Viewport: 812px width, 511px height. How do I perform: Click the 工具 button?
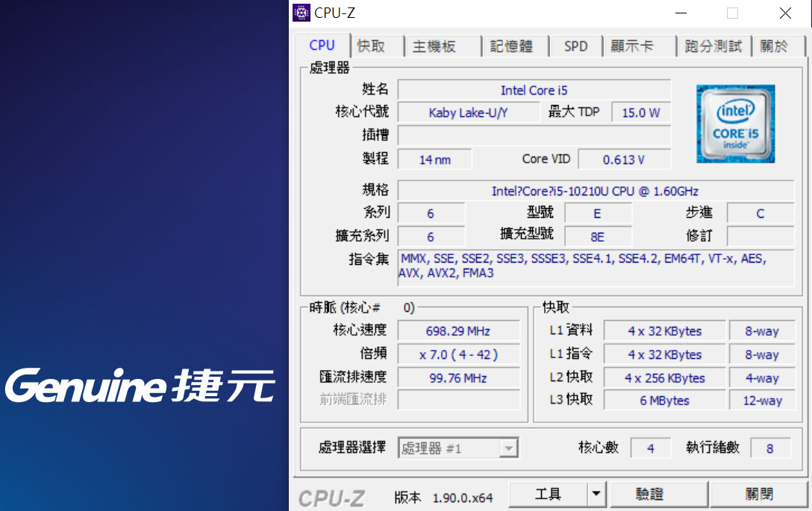coord(548,494)
